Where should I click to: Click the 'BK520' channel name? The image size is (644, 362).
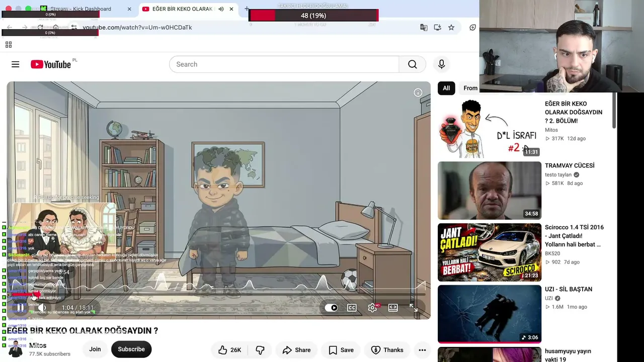(x=552, y=254)
